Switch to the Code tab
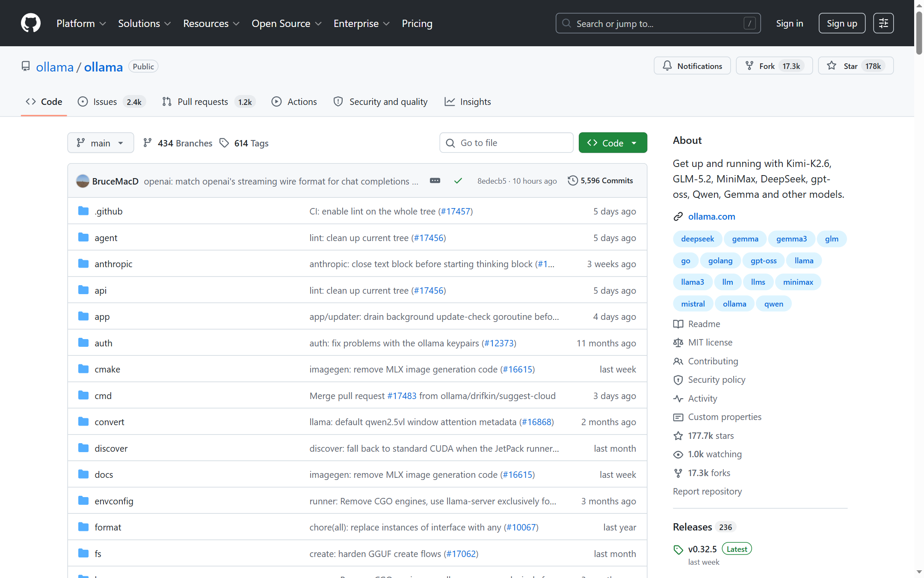The width and height of the screenshot is (924, 578). 44,102
